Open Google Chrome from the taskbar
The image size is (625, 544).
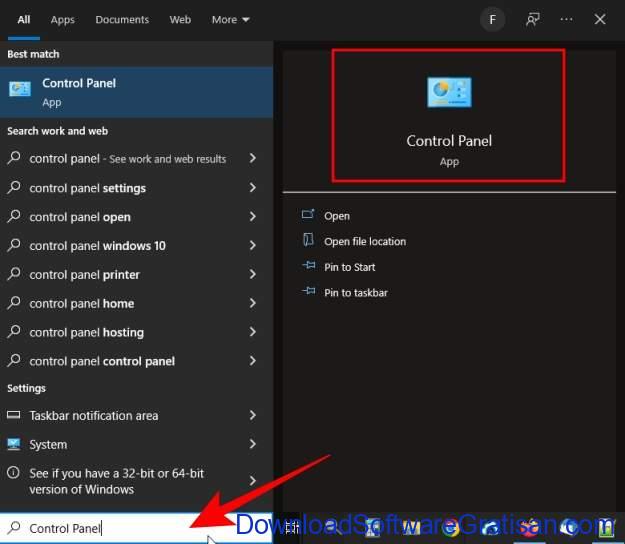click(451, 527)
